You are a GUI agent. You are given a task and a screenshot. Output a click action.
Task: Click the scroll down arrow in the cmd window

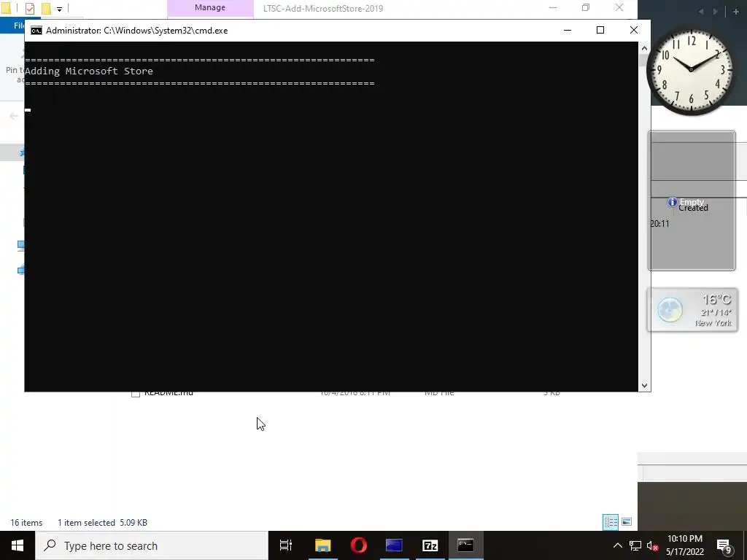[645, 386]
